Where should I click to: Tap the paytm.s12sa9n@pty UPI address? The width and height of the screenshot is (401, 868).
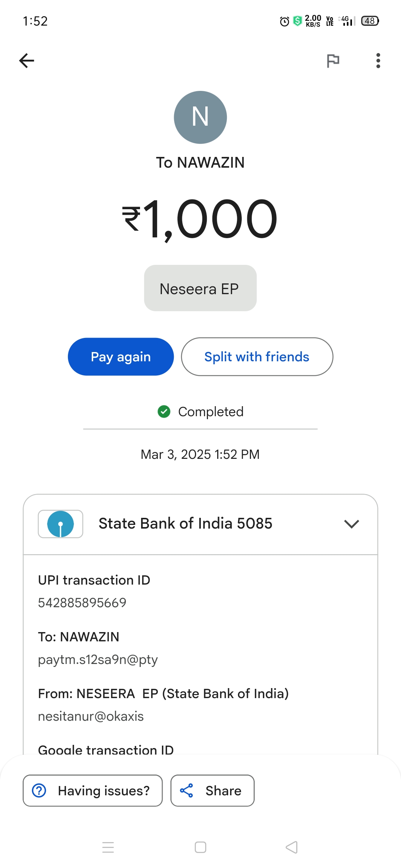tap(98, 660)
